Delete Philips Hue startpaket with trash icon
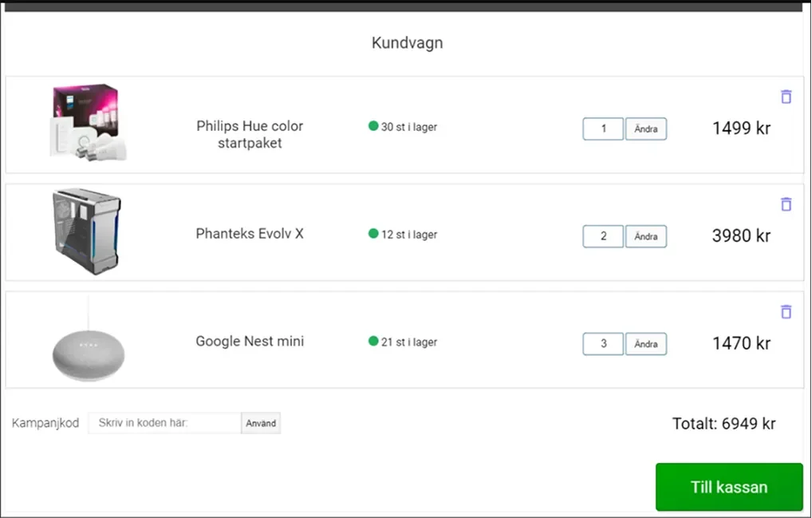The image size is (812, 518). [786, 97]
